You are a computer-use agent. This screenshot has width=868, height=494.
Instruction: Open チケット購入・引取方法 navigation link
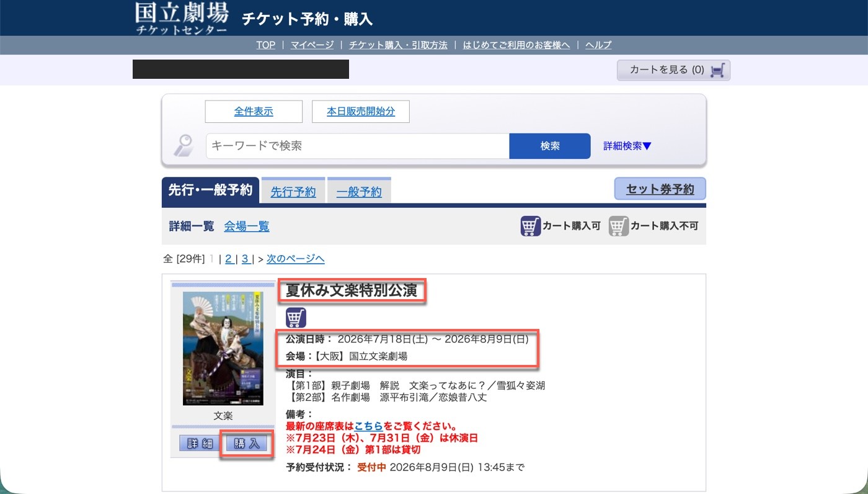(398, 45)
